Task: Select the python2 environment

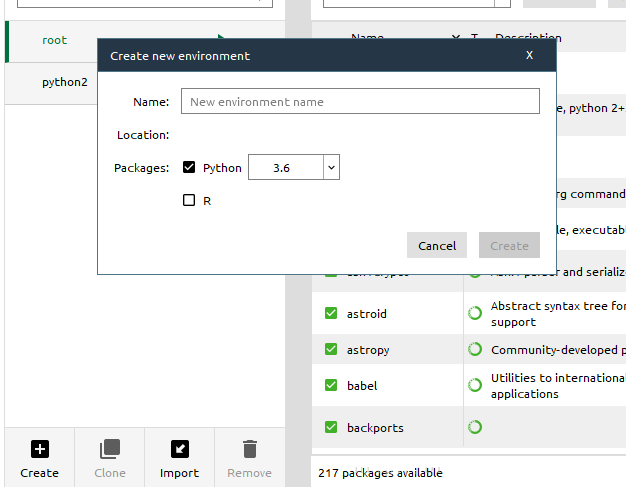Action: pyautogui.click(x=65, y=82)
